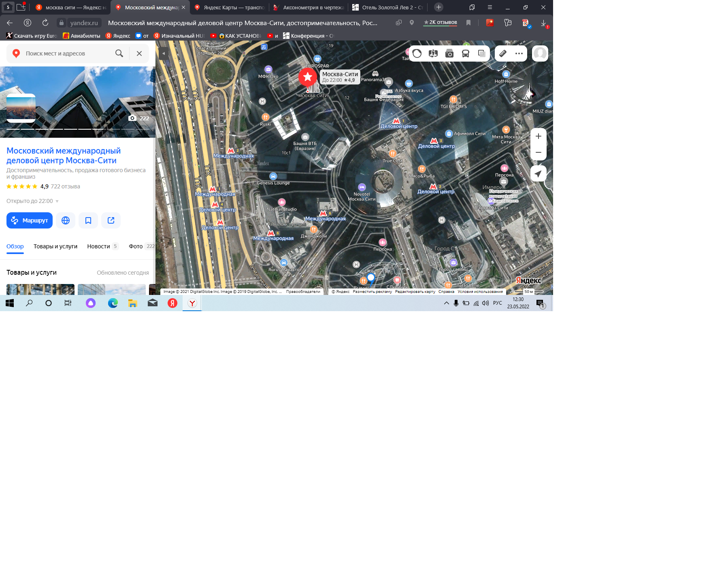This screenshot has height=583, width=728.
Task: Open a new browser tab with plus
Action: tap(439, 7)
